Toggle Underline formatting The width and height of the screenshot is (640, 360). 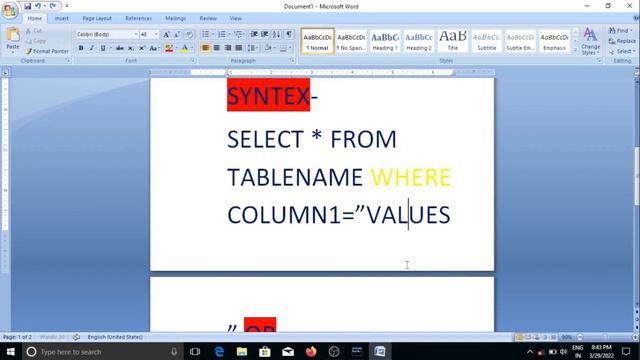coord(103,48)
